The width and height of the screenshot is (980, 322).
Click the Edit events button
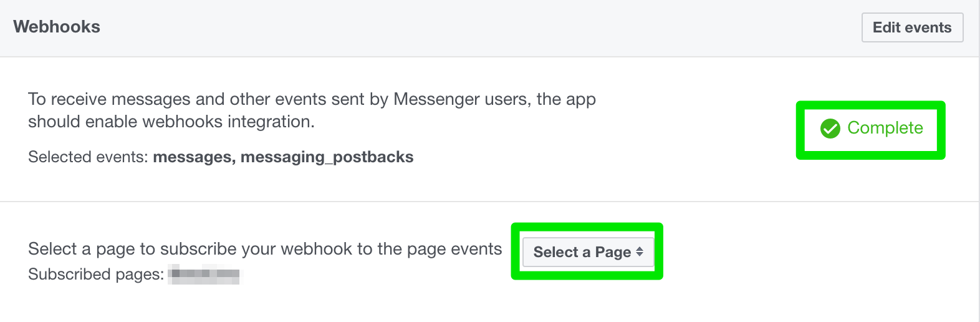[x=912, y=27]
